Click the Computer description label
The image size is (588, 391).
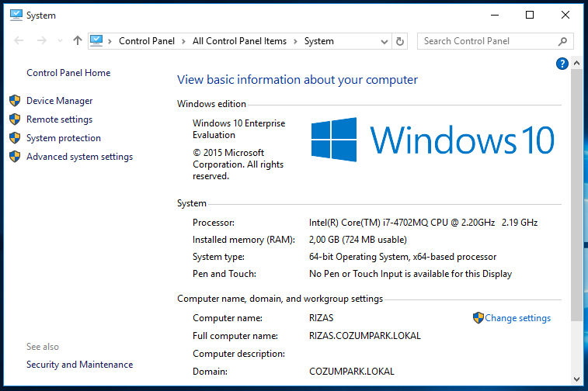(238, 354)
